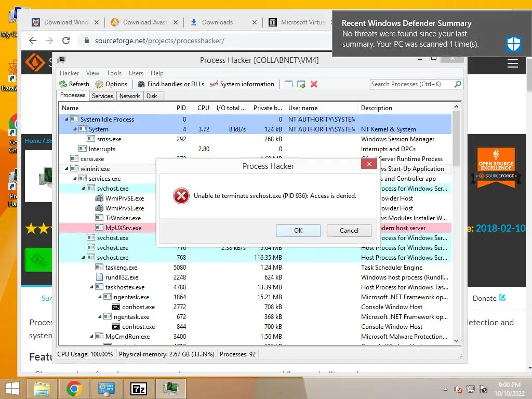
Task: Select the csrss.exe process
Action: pos(92,159)
